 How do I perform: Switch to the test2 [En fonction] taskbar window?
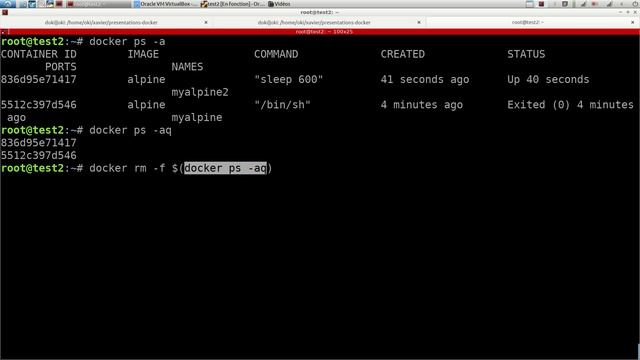coord(232,4)
